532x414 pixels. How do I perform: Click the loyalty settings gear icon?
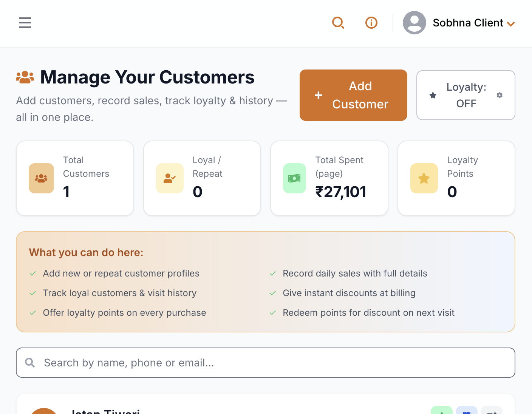pyautogui.click(x=500, y=95)
